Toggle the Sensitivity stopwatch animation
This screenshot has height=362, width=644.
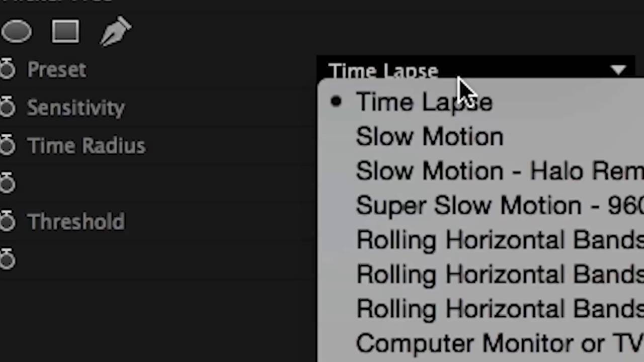8,108
